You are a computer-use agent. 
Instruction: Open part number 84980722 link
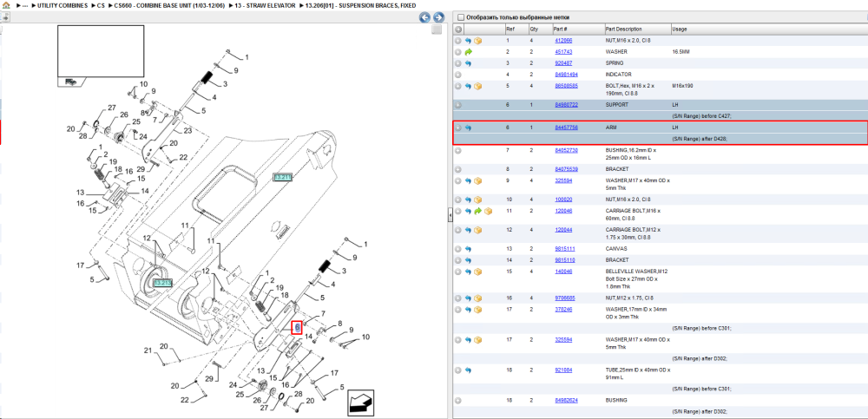tap(566, 105)
